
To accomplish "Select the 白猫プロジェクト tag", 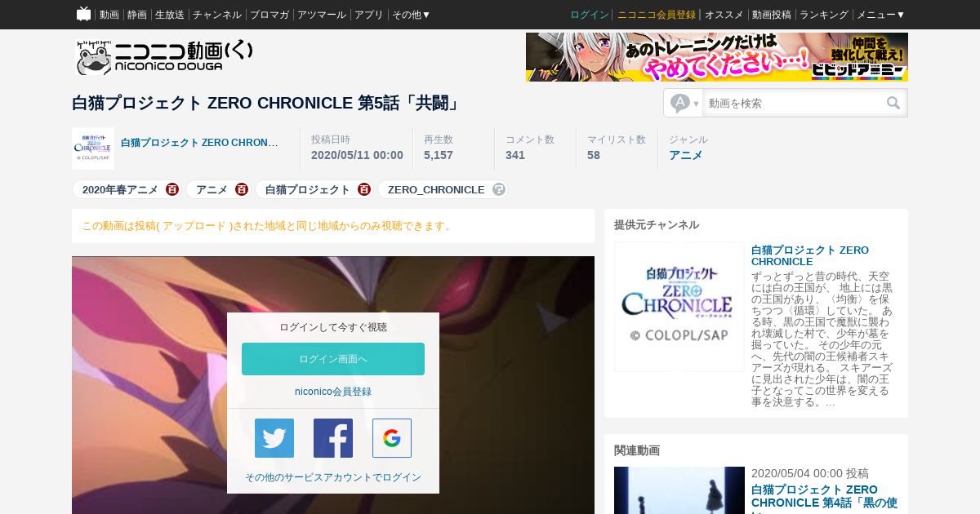I will [308, 189].
